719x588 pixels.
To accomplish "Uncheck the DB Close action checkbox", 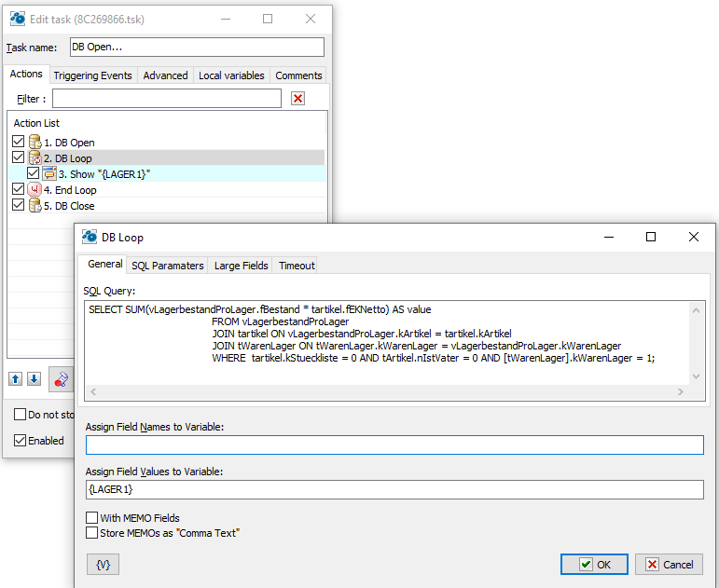I will tap(19, 205).
